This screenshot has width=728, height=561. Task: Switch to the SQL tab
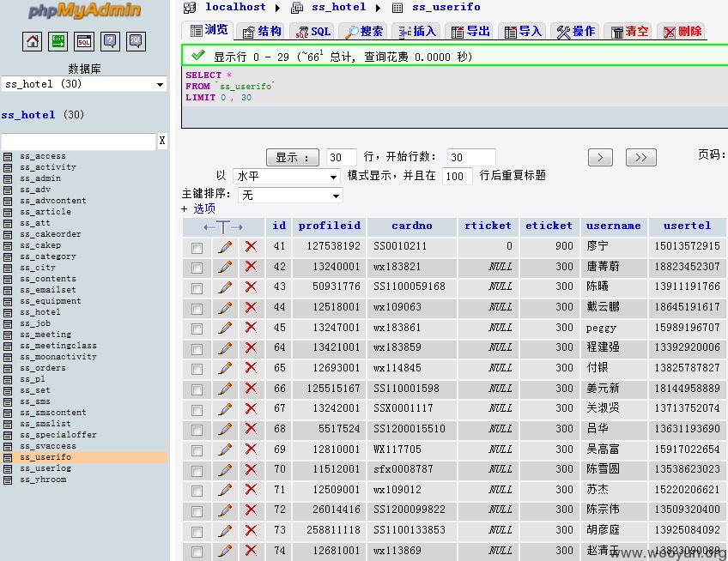(x=313, y=32)
